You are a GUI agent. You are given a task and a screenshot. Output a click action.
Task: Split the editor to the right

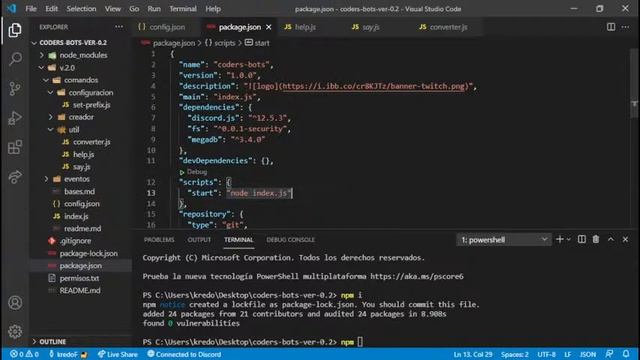coord(611,27)
